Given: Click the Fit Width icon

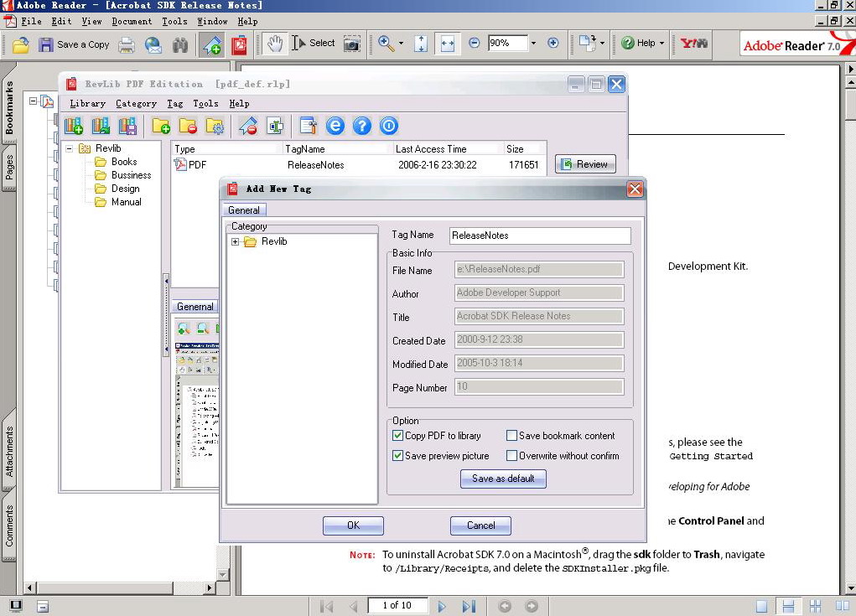Looking at the screenshot, I should [448, 44].
